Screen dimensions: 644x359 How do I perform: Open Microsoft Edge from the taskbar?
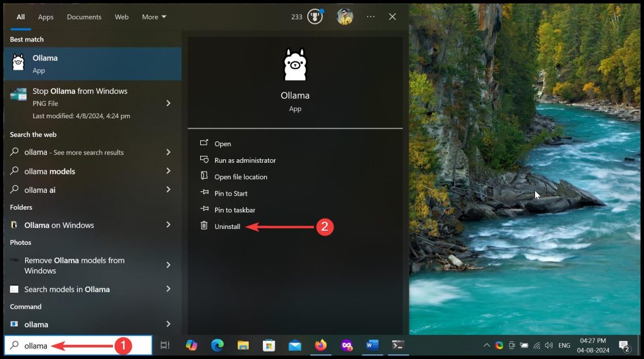click(217, 346)
